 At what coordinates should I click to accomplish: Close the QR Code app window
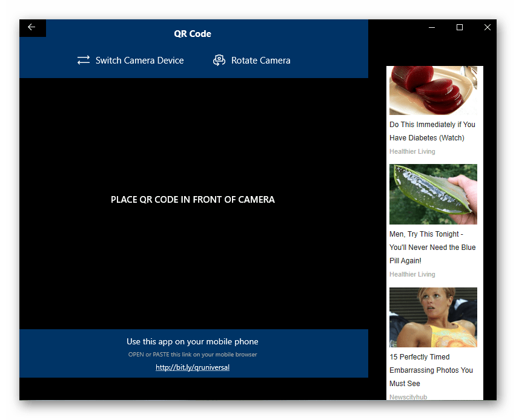(488, 27)
